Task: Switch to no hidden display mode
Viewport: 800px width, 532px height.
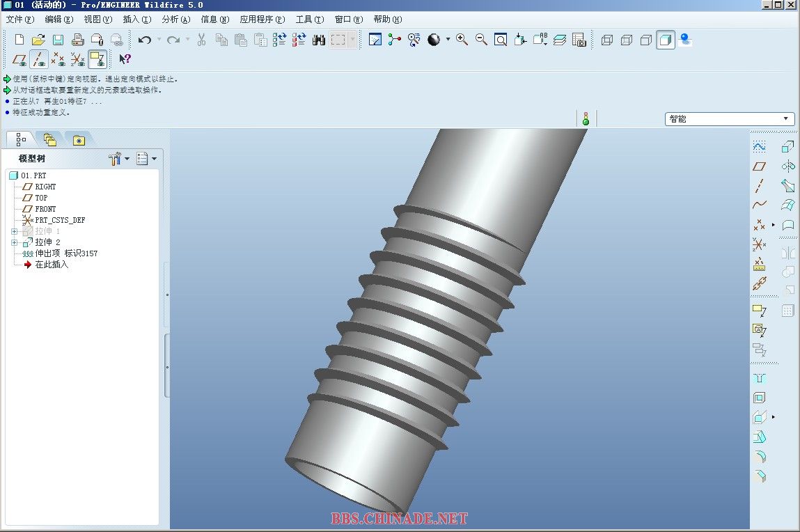Action: coord(646,40)
